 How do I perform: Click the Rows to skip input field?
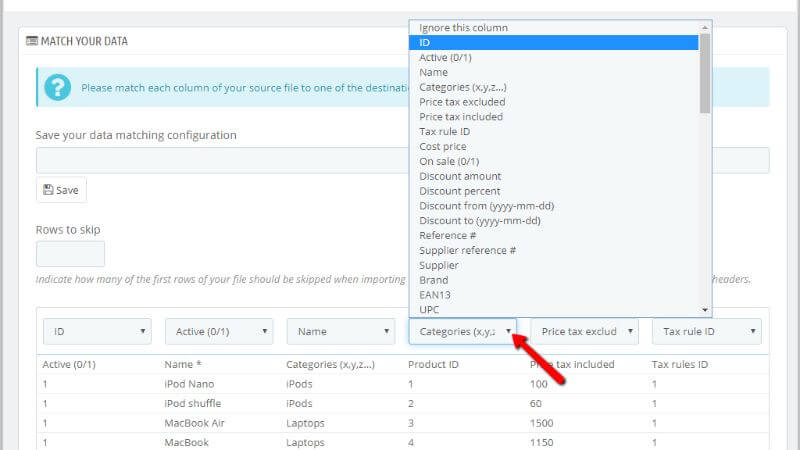pos(70,254)
